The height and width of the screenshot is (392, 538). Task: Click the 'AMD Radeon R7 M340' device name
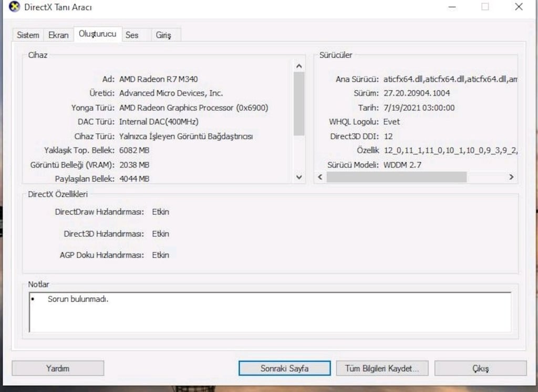pyautogui.click(x=159, y=79)
